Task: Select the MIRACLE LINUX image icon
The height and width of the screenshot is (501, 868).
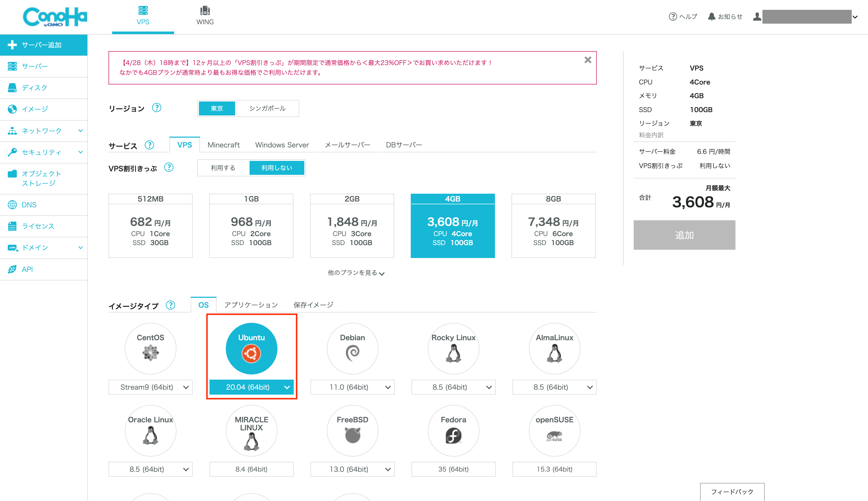Action: (x=251, y=430)
